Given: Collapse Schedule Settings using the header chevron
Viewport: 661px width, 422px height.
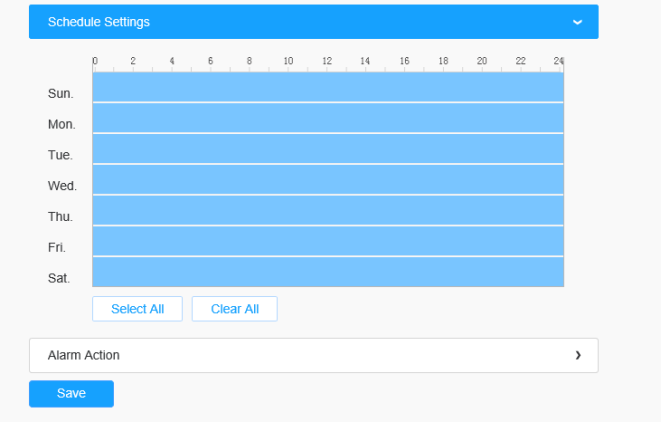Looking at the screenshot, I should pos(577,21).
